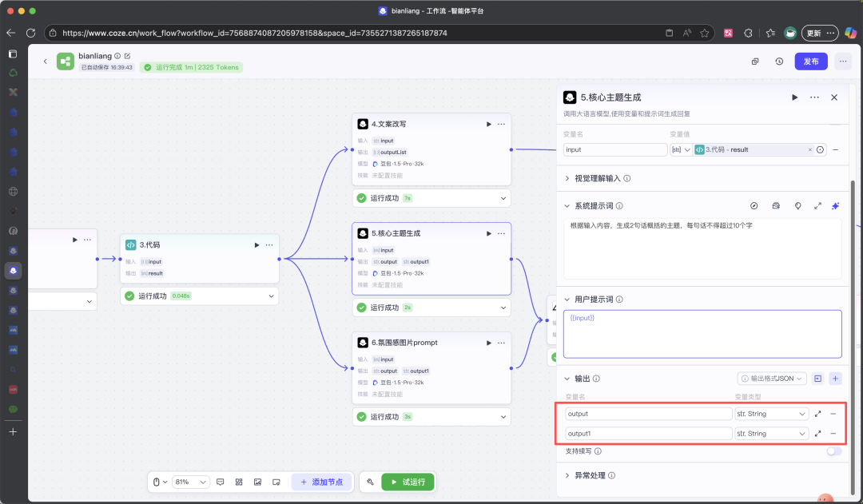Viewport: 863px width, 504px height.
Task: Open the canvas zoom 81% dropdown
Action: coord(190,482)
